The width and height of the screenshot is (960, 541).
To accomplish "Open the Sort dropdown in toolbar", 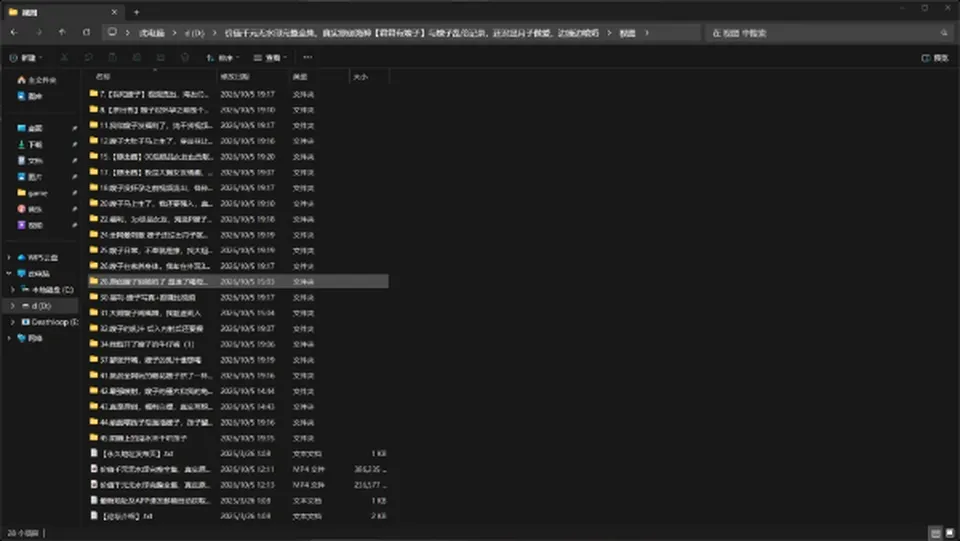I will pos(222,58).
